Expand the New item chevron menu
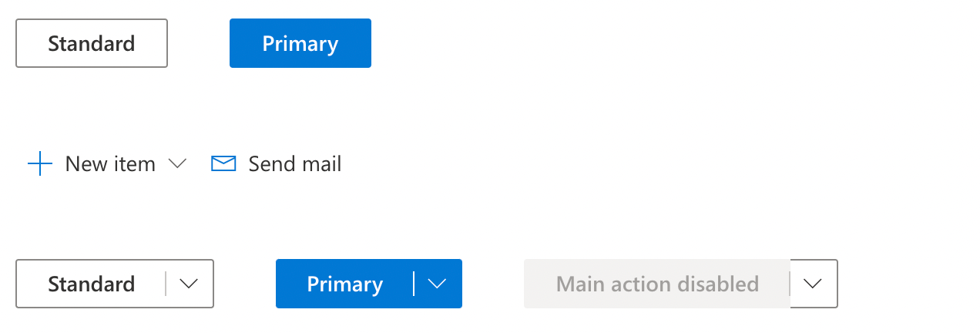This screenshot has height=333, width=980. (x=177, y=163)
